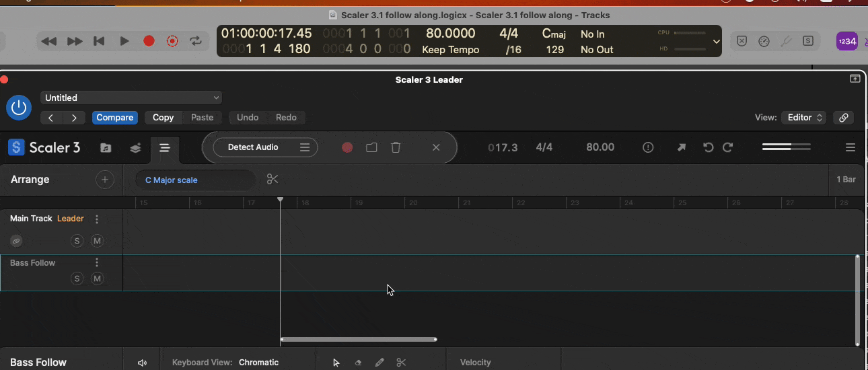This screenshot has height=370, width=868.
Task: Click the Scaler metronome/alert circle icon
Action: point(648,147)
